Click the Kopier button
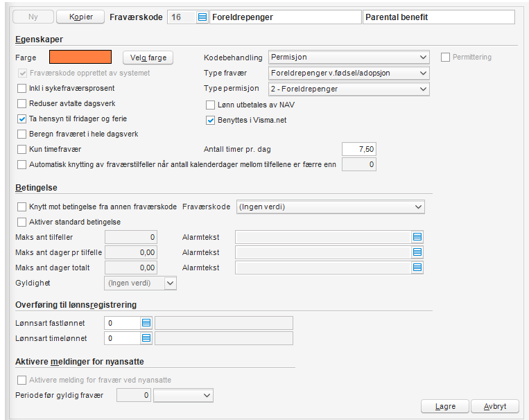Screen dimensions: 529x420 (80, 17)
